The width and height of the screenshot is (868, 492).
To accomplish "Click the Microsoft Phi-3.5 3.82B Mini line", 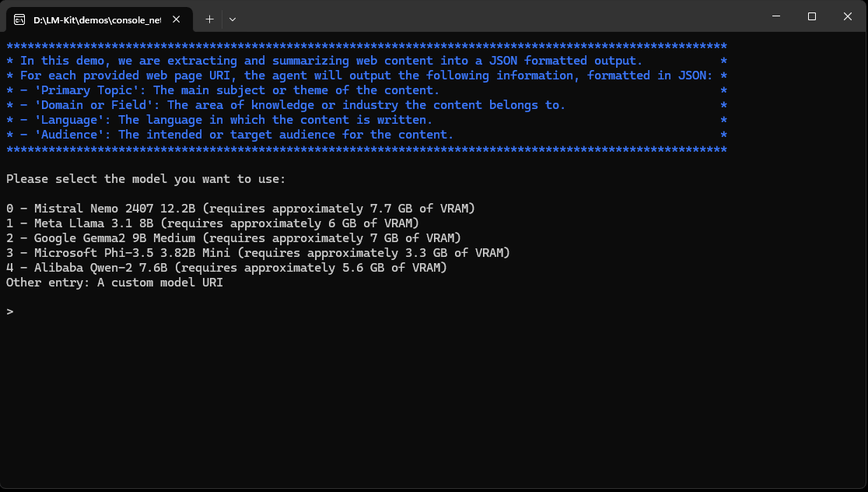I will pos(257,253).
